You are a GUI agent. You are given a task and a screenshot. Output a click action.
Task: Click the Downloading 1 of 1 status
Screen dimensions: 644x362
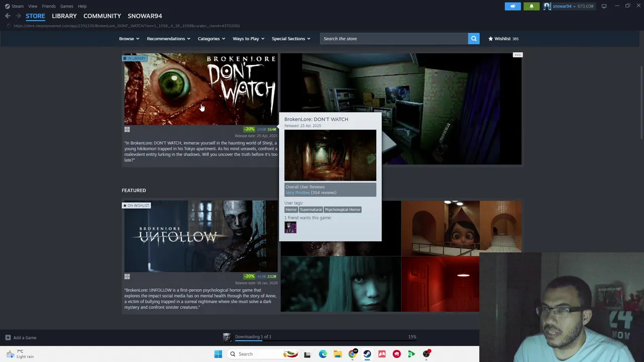(253, 337)
